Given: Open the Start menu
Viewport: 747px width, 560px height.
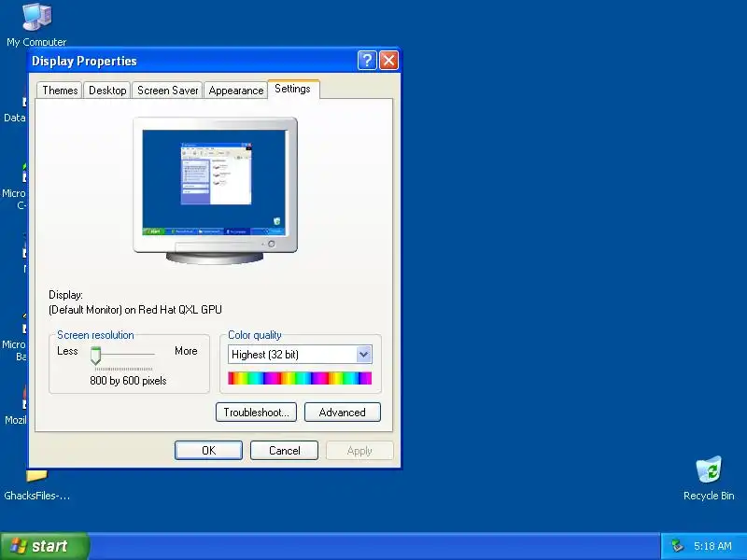Looking at the screenshot, I should point(44,546).
